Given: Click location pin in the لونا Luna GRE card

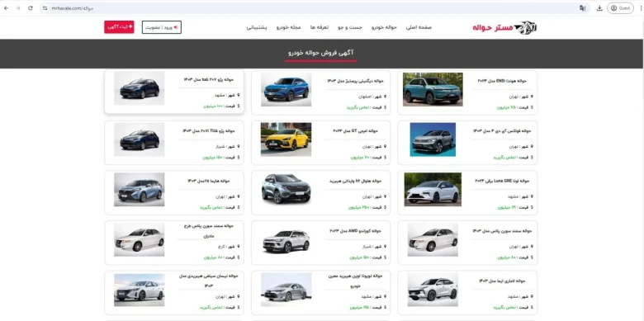Looking at the screenshot, I should click(x=532, y=196).
